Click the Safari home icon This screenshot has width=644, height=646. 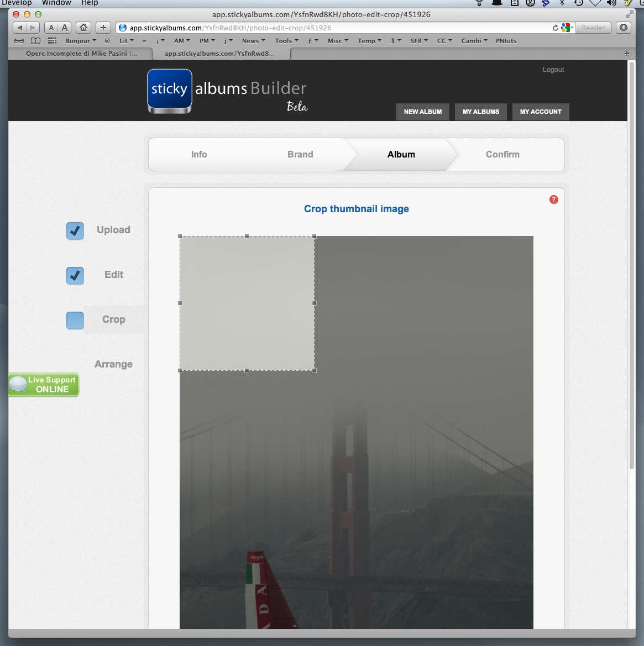(83, 28)
